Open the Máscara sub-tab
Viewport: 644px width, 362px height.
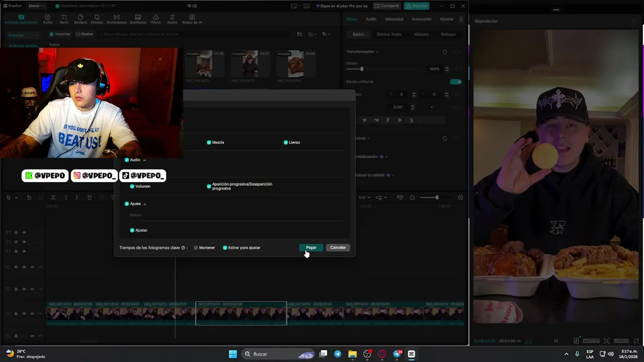(x=421, y=34)
